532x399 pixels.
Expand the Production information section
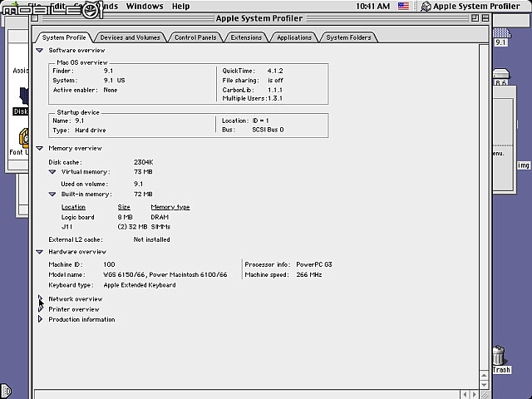point(40,319)
